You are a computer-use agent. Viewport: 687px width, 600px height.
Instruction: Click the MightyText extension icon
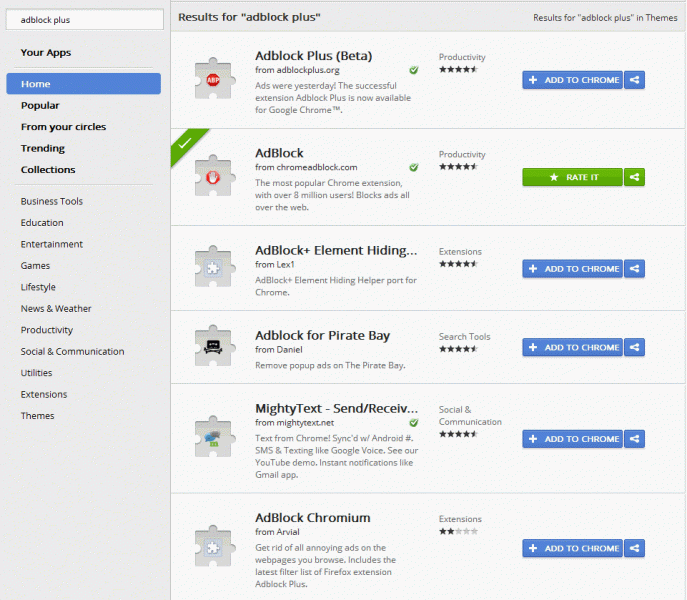213,437
